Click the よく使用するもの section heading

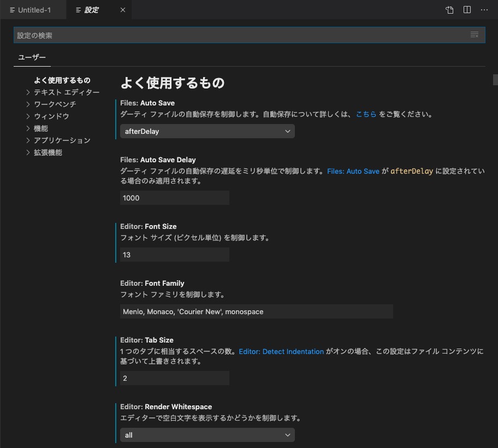click(x=173, y=83)
